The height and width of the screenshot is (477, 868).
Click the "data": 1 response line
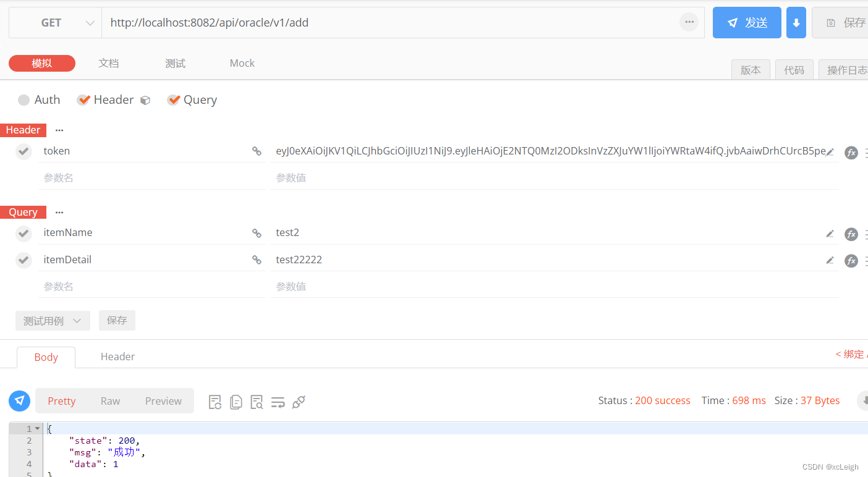tap(93, 463)
